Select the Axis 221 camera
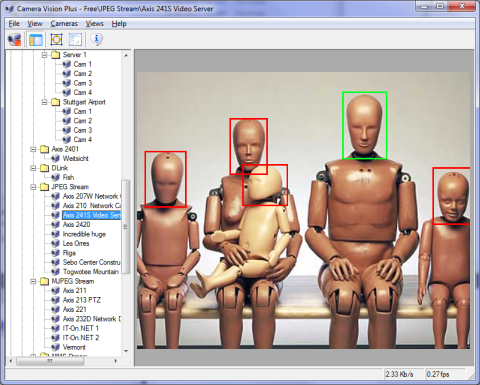The width and height of the screenshot is (480, 385). tap(75, 310)
